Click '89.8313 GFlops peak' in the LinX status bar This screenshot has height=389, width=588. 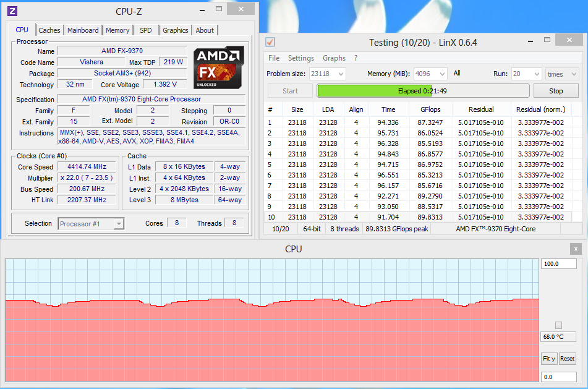coord(397,229)
